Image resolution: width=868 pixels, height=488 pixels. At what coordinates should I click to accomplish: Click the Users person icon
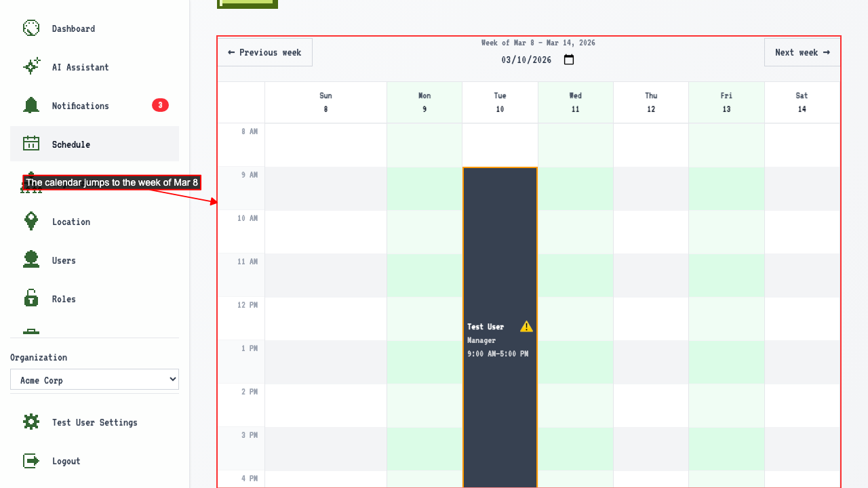31,260
